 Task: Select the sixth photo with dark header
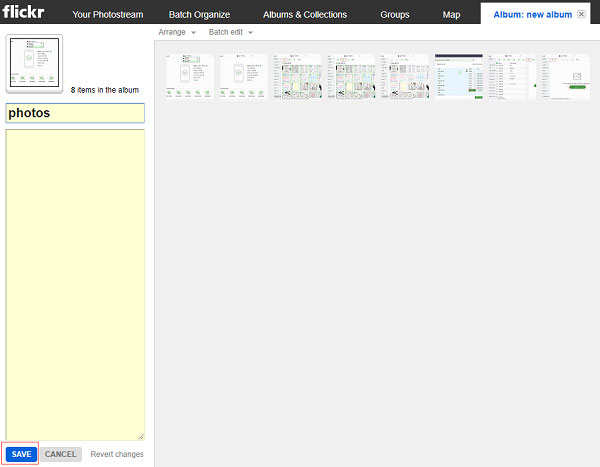tap(458, 77)
